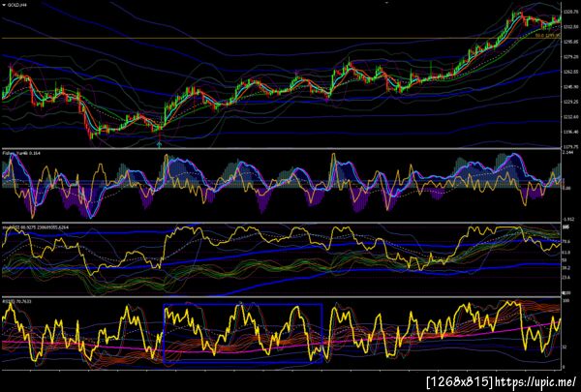
Task: Click the 78.6 level on stochRSI scale
Action: tap(566, 242)
